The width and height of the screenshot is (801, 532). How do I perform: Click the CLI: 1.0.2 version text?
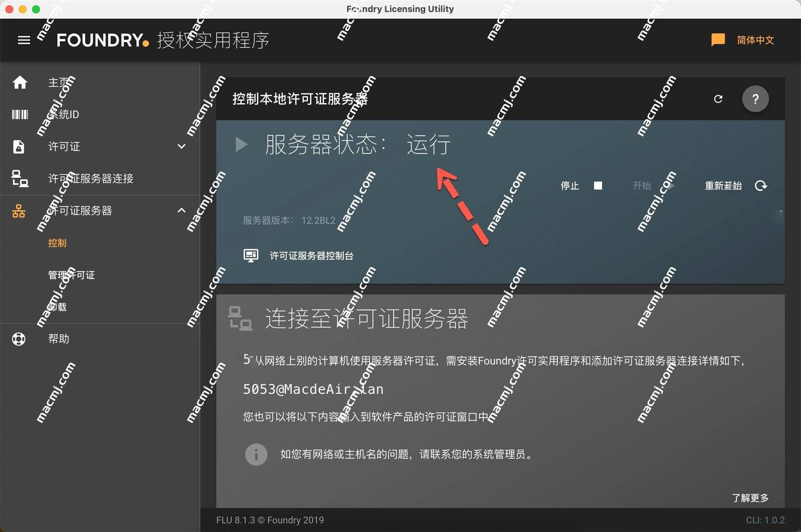pyautogui.click(x=765, y=520)
